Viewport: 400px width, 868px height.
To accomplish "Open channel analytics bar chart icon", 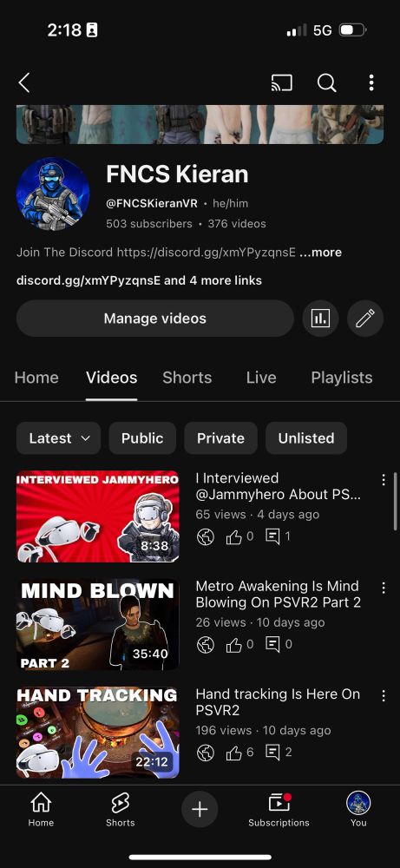I will [320, 319].
